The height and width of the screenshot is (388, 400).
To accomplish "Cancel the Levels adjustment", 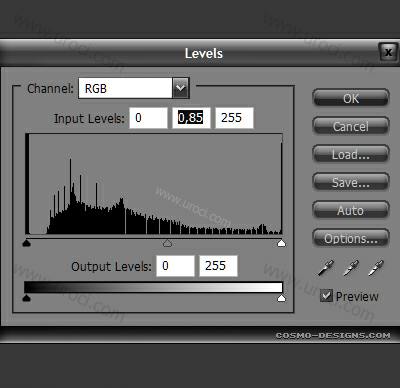I will (351, 126).
